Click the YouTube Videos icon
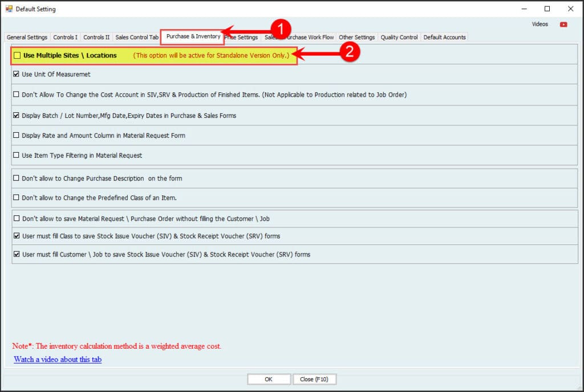Viewport: 584px width, 392px height. (x=563, y=24)
